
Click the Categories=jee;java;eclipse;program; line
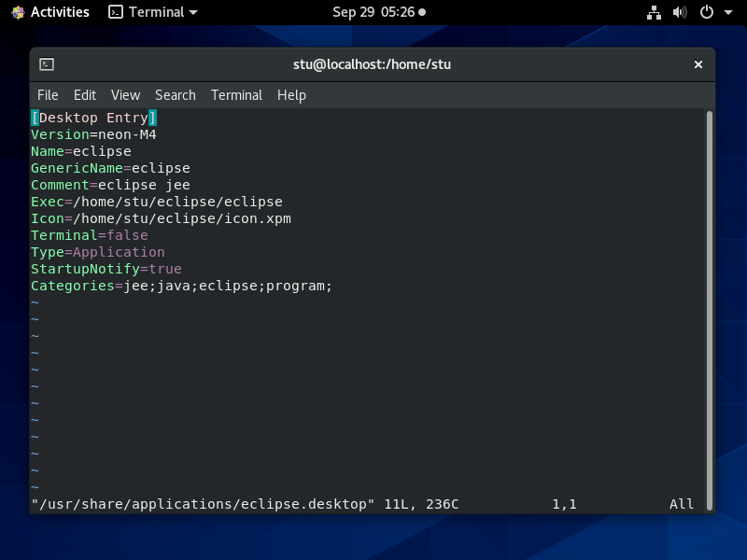coord(181,286)
